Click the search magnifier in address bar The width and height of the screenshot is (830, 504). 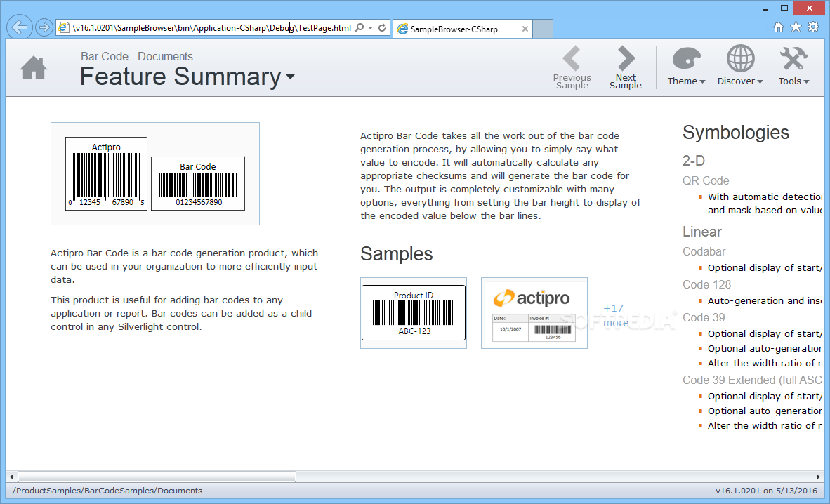click(x=360, y=27)
